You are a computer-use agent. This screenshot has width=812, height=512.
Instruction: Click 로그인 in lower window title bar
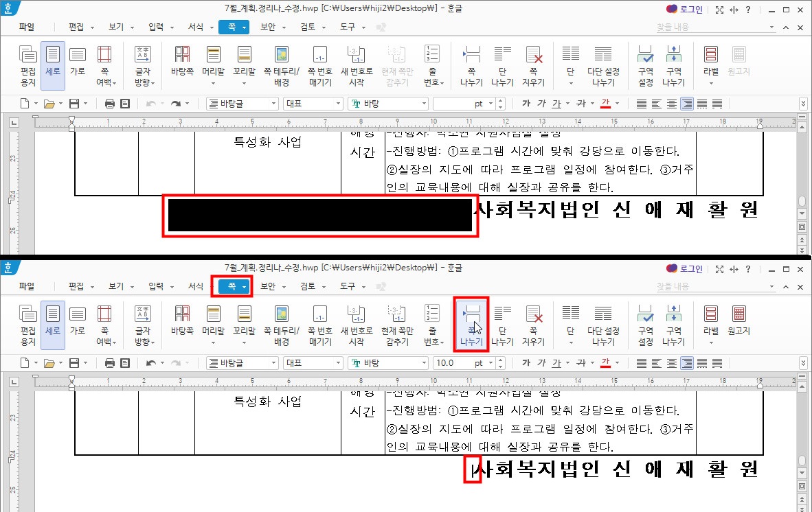pos(685,269)
